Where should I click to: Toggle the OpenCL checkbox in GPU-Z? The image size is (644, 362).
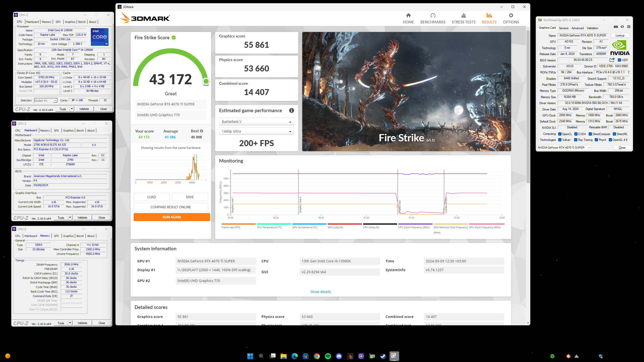coord(560,134)
